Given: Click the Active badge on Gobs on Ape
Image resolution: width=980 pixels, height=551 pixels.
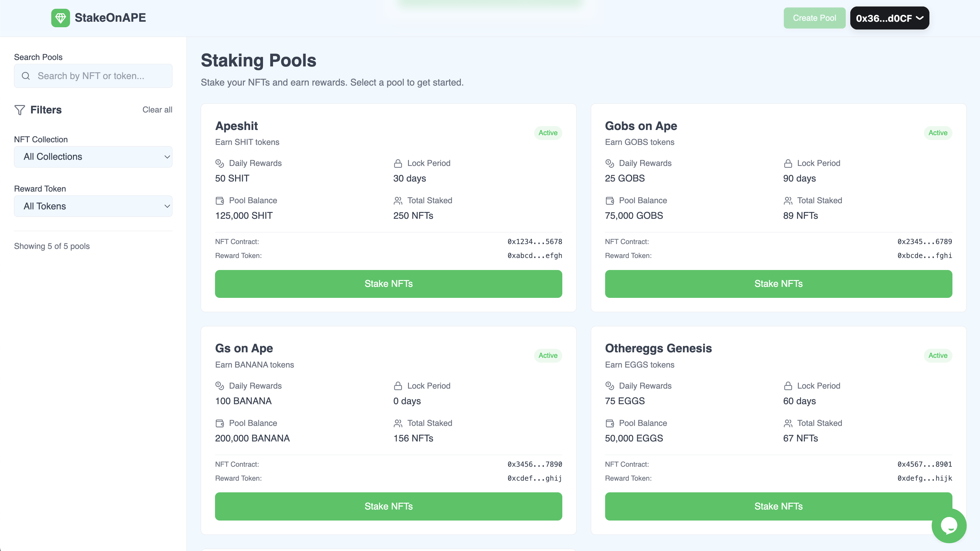Looking at the screenshot, I should [x=938, y=133].
